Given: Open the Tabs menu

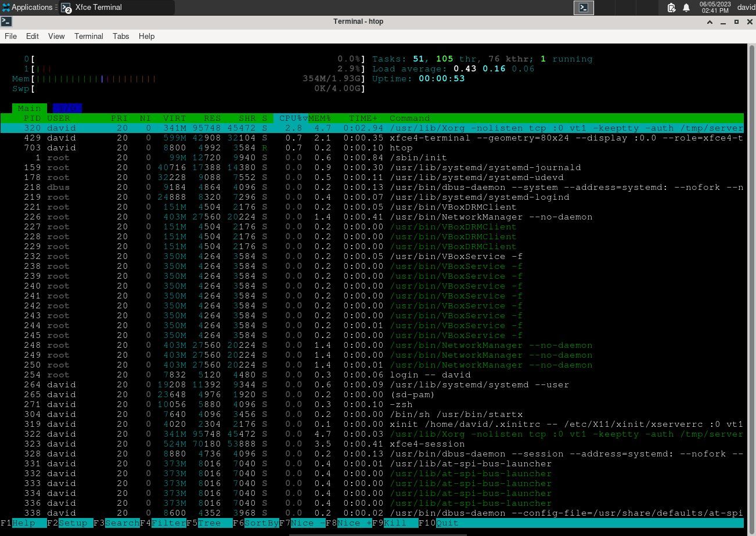Looking at the screenshot, I should [x=121, y=36].
